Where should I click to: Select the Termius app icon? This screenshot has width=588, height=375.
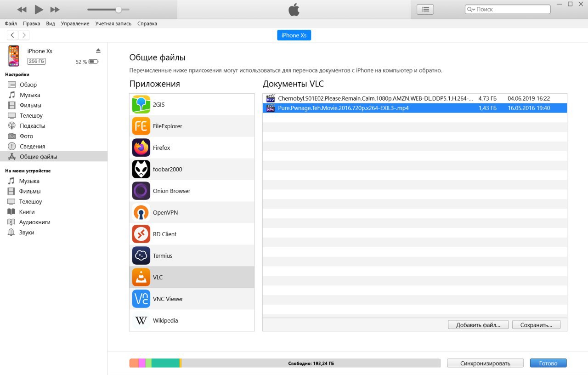coord(141,256)
